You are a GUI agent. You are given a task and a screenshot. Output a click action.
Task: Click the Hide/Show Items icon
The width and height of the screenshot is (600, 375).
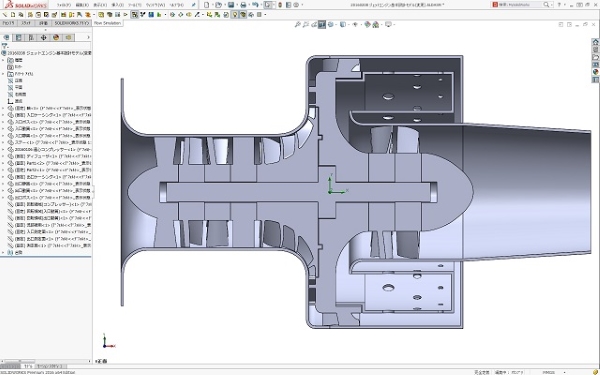pos(355,24)
